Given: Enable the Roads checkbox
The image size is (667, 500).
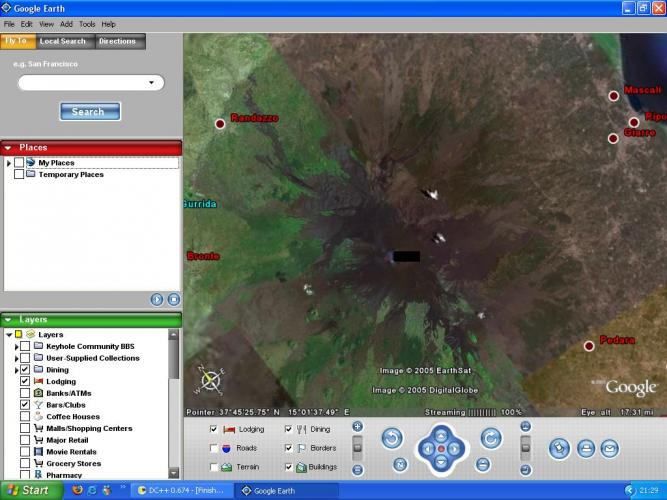Looking at the screenshot, I should click(215, 448).
